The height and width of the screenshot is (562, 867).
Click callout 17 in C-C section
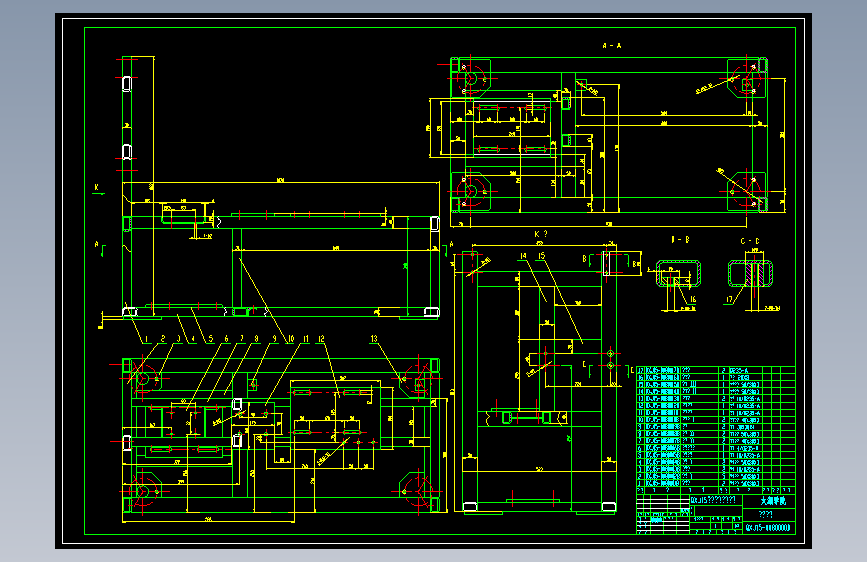coord(729,299)
